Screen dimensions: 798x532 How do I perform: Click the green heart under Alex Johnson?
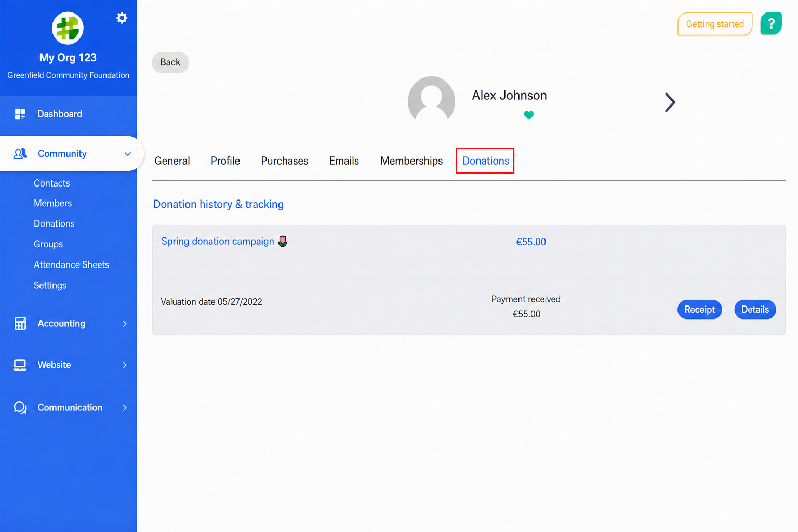click(529, 115)
